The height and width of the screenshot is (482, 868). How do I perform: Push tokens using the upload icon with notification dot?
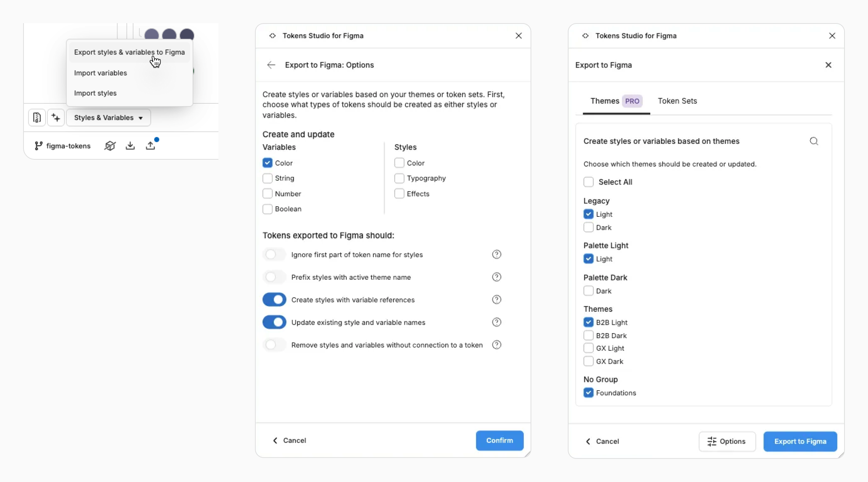(x=151, y=145)
